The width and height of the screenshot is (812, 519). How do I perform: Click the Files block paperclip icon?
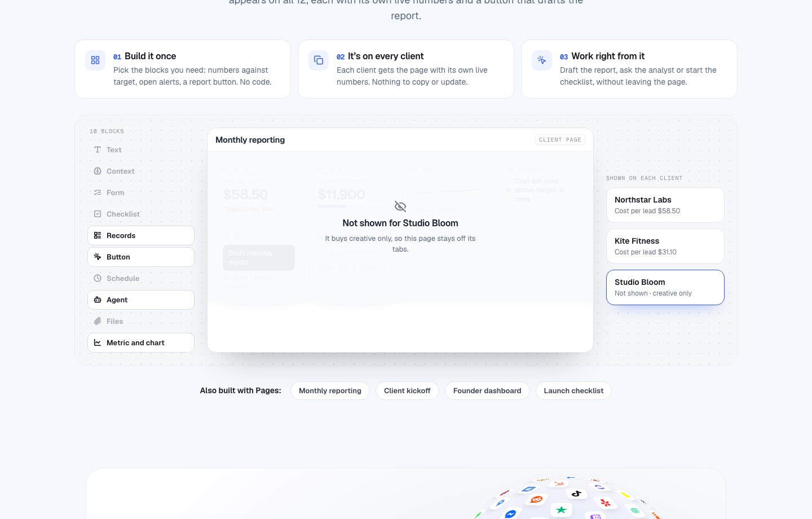pos(98,321)
